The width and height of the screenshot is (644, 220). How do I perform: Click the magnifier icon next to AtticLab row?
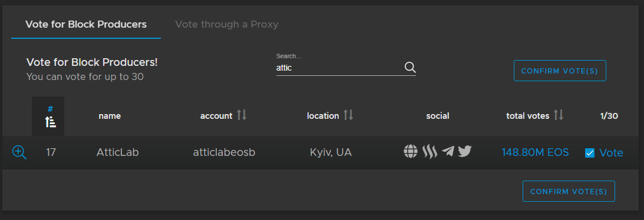tap(19, 152)
